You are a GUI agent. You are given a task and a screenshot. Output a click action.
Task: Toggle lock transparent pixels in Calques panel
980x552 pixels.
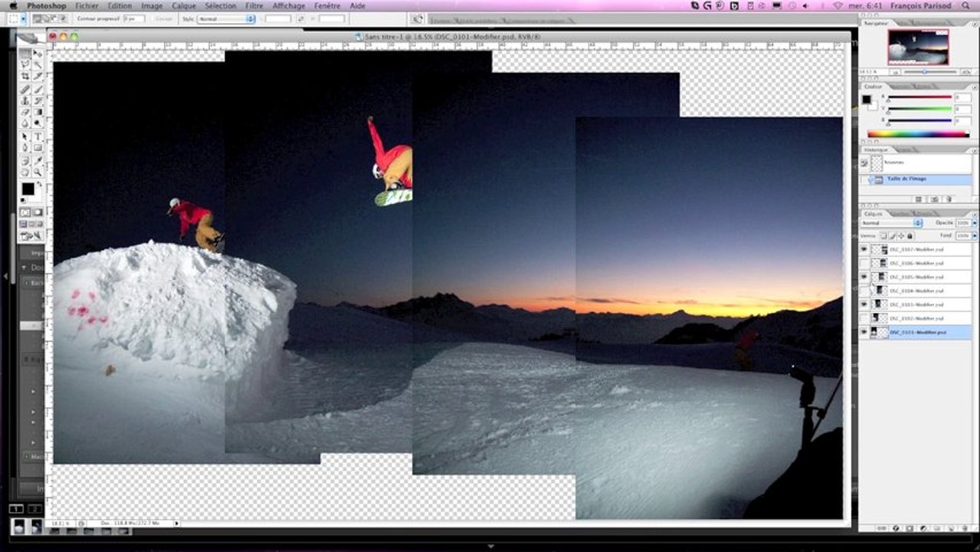[x=883, y=235]
